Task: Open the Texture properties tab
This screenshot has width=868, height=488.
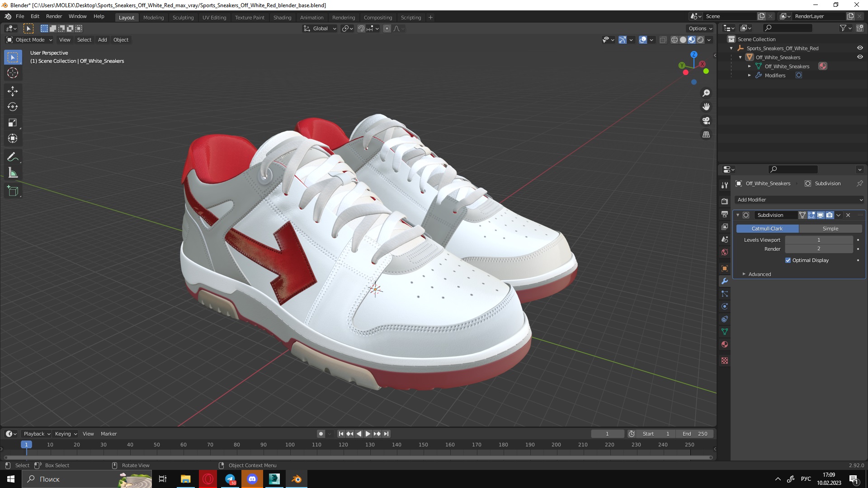Action: (725, 361)
